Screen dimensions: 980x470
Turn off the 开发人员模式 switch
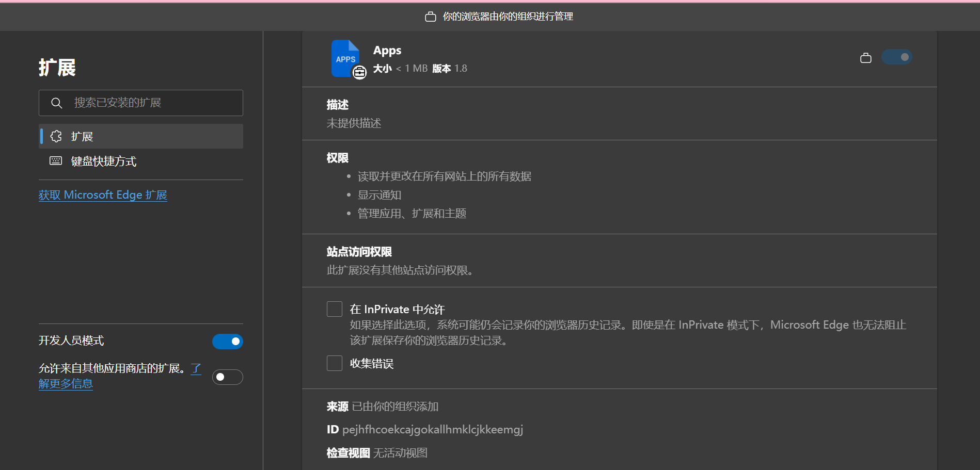[227, 341]
